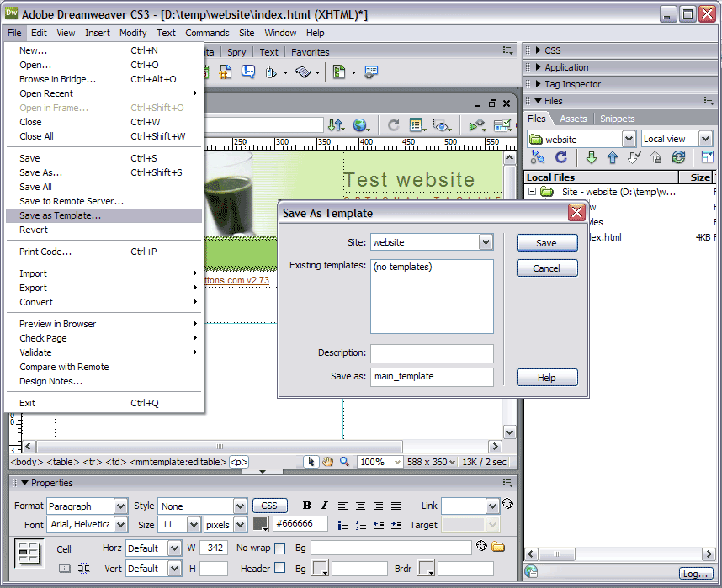Viewport: 722px width, 588px height.
Task: Refresh the Files panel list
Action: [x=560, y=157]
